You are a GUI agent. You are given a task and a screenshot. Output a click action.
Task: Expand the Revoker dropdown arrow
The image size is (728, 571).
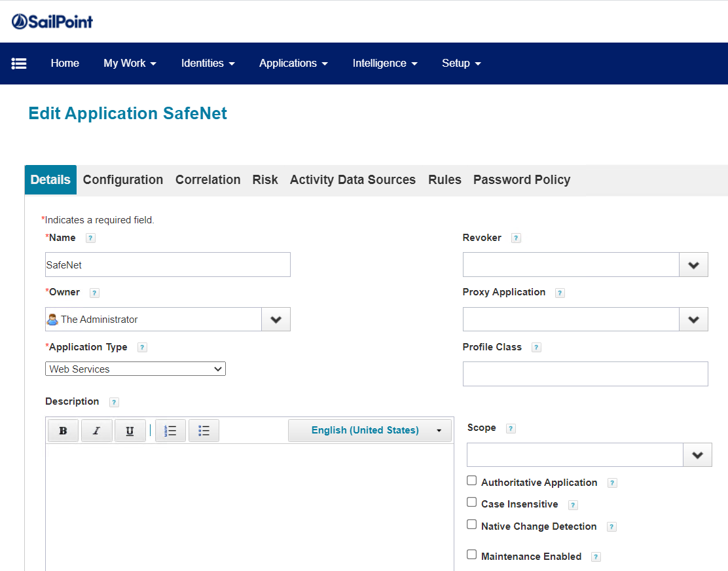pos(694,265)
